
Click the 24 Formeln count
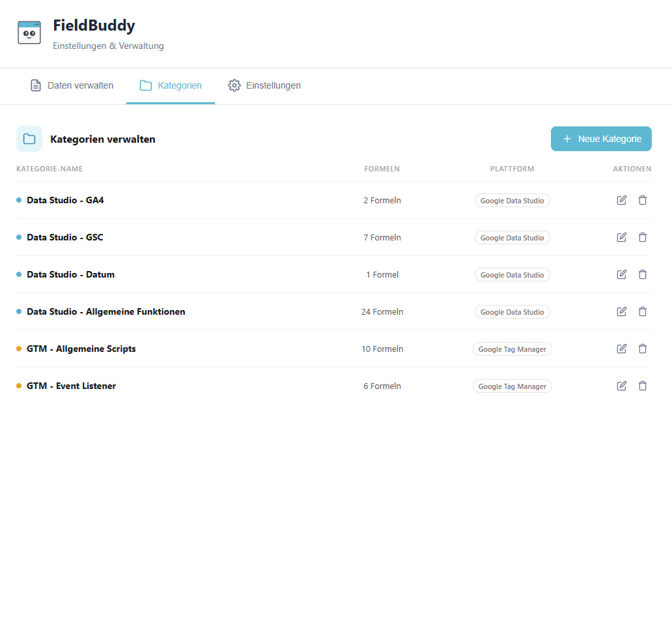[382, 311]
